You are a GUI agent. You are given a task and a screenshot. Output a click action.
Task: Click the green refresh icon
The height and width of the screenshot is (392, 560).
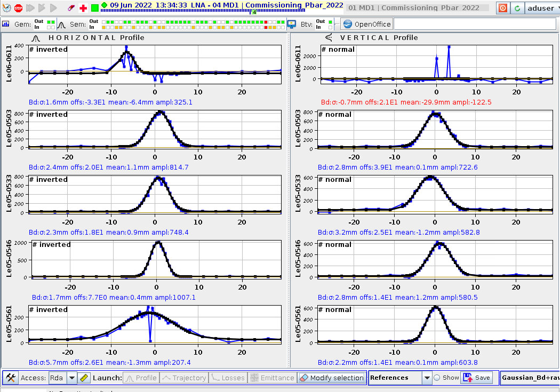517,8
